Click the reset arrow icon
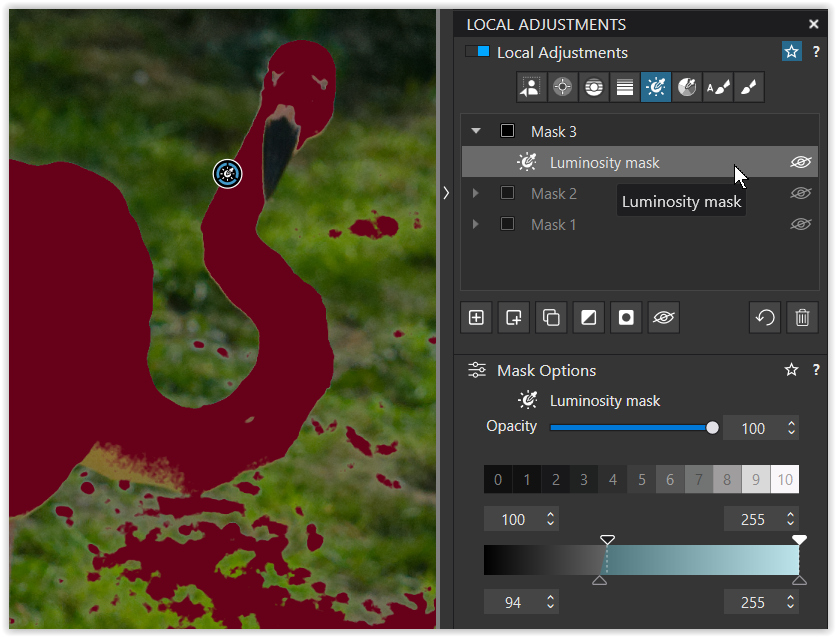 point(765,318)
